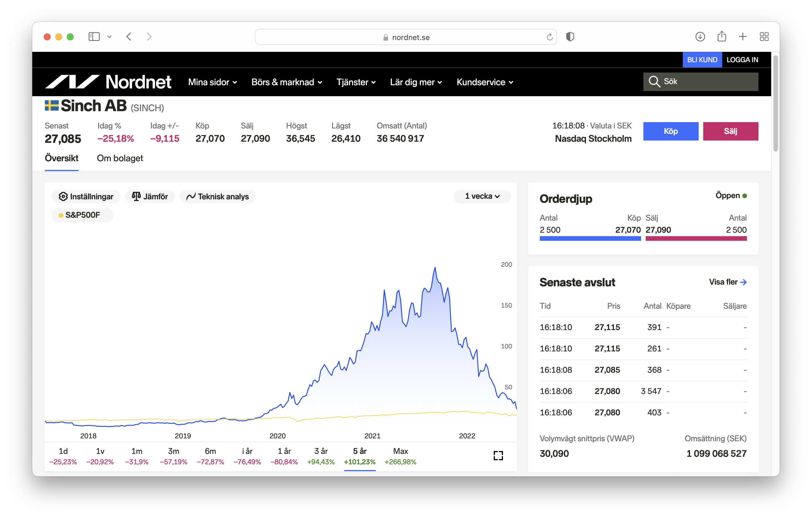Switch to the Om bolaget tab
Screen dimensions: 812x519
click(x=120, y=158)
